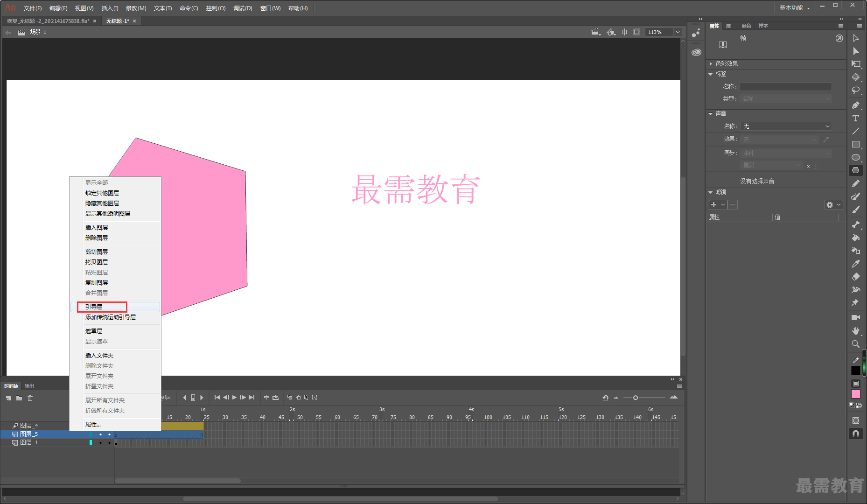Open the sound 名称 dropdown
867x504 pixels.
click(x=786, y=126)
